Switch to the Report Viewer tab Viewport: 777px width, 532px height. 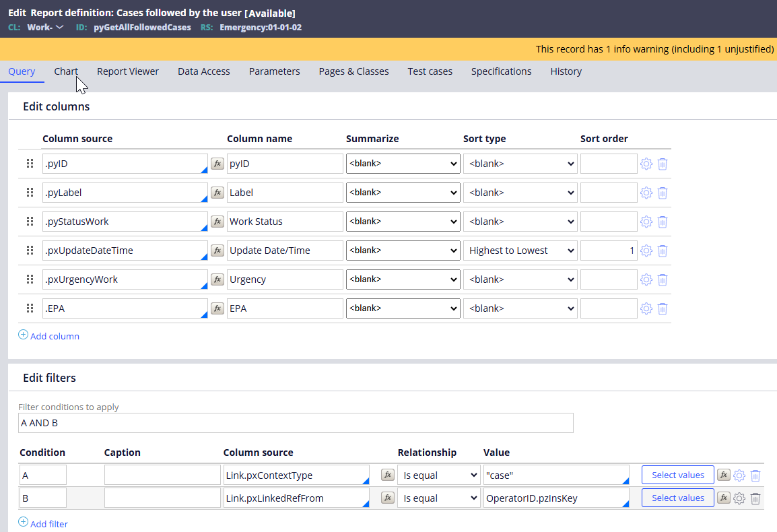128,71
